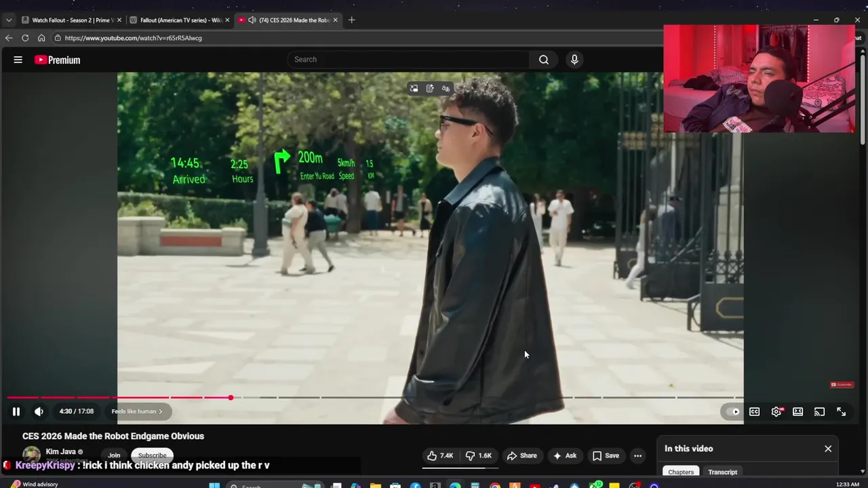The width and height of the screenshot is (868, 488).
Task: Click the 4:30 / 17:08 time display
Action: (77, 411)
